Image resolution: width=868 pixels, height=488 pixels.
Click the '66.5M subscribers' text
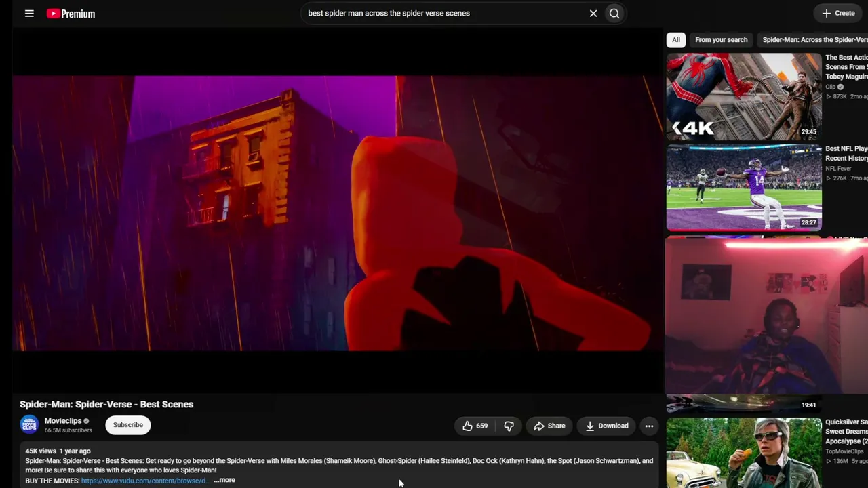tap(68, 430)
